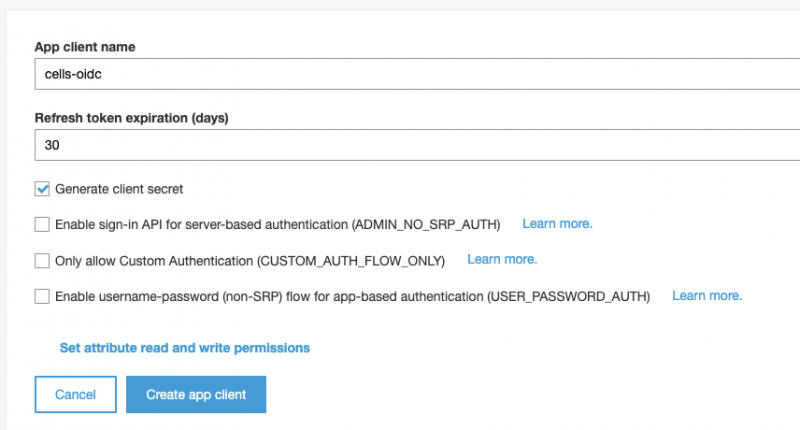The image size is (800, 430).
Task: Open Learn more for CUSTOM_AUTH_FLOW_ONLY
Action: (502, 260)
